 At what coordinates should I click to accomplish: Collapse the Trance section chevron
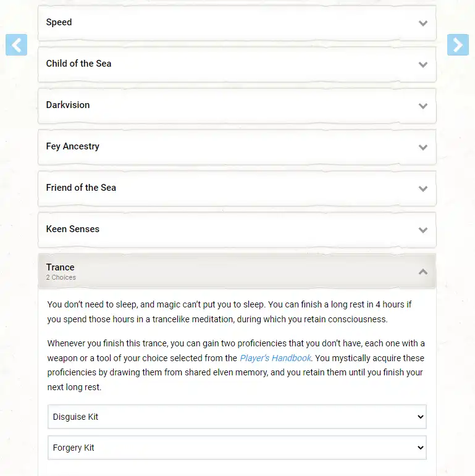pyautogui.click(x=422, y=272)
